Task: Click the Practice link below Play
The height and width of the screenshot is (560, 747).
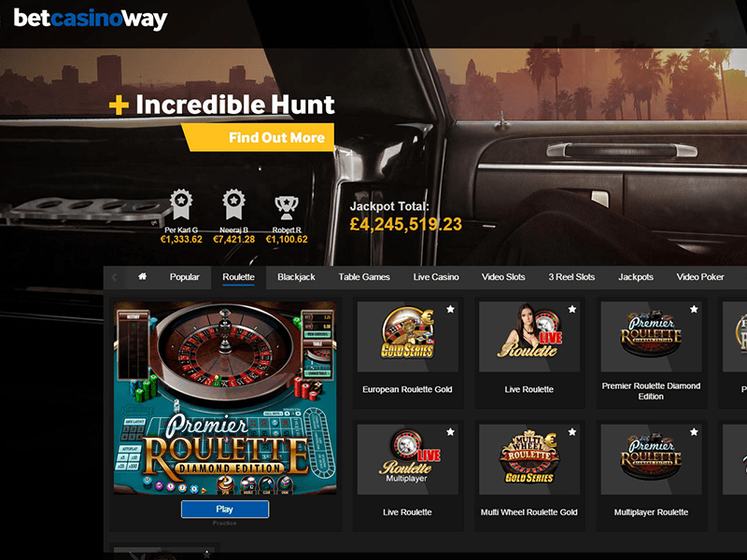Action: [225, 524]
